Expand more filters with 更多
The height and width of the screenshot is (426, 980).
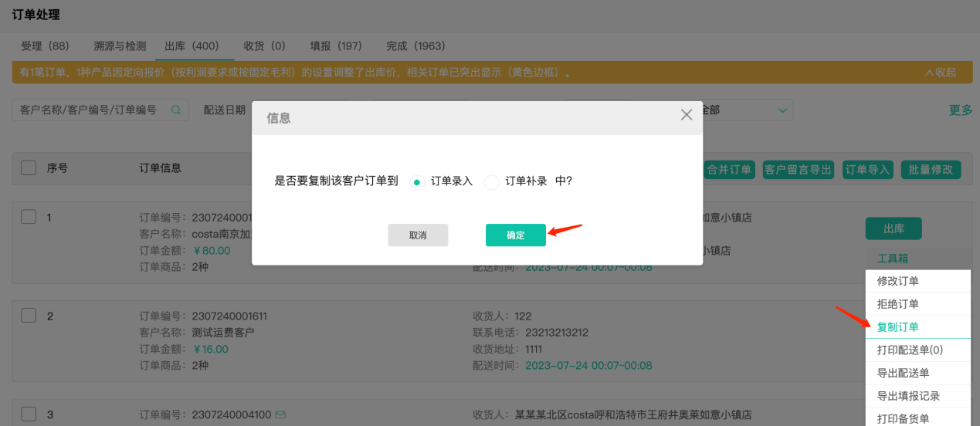[961, 110]
